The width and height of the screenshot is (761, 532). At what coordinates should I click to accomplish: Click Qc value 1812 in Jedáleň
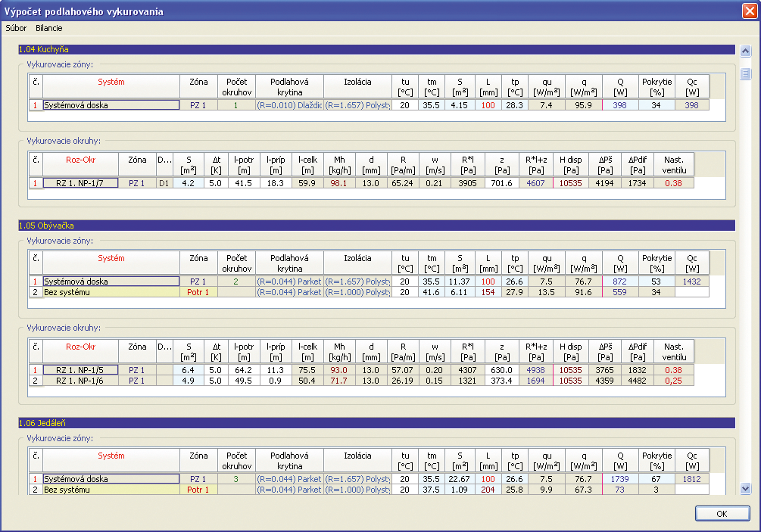click(x=691, y=479)
